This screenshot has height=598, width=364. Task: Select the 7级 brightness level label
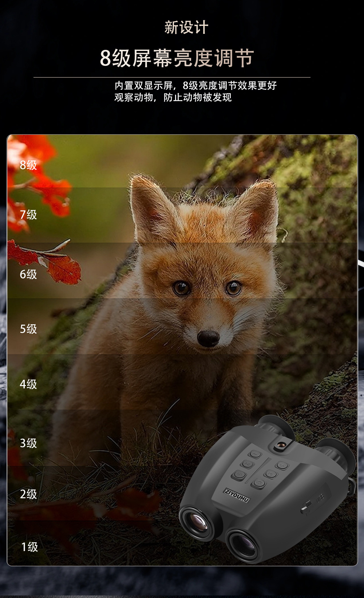[28, 214]
